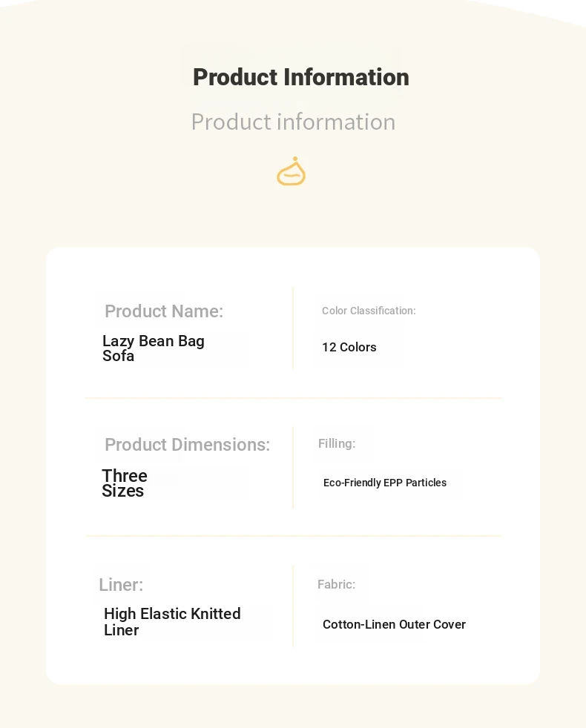This screenshot has width=586, height=728.
Task: Select the gray Liner: label
Action: (x=121, y=585)
